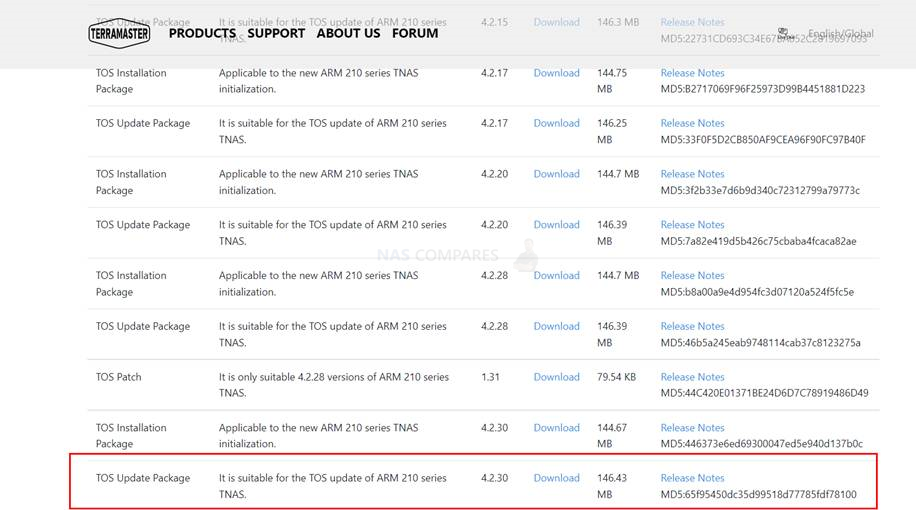The width and height of the screenshot is (916, 510).
Task: Click the 'TOS Patch' name cell
Action: click(119, 377)
